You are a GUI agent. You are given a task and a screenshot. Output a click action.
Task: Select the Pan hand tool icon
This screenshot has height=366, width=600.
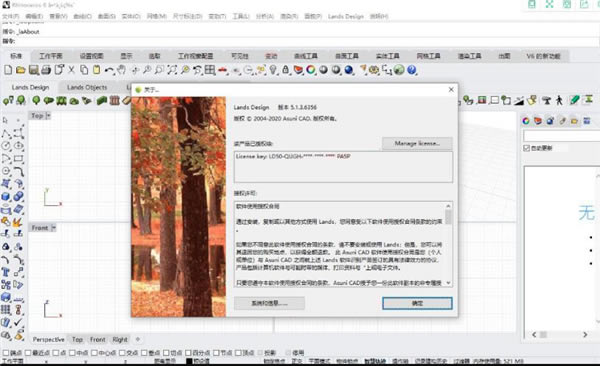click(122, 70)
